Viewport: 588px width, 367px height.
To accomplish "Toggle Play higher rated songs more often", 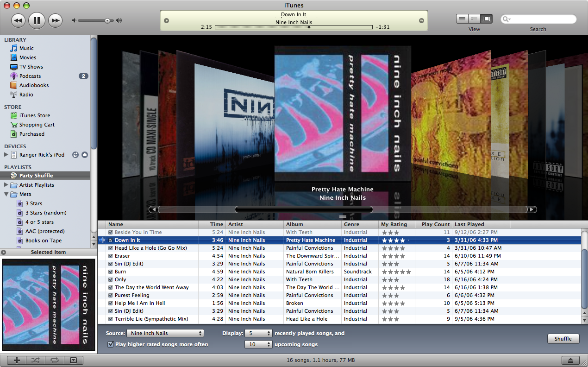I will [x=111, y=344].
